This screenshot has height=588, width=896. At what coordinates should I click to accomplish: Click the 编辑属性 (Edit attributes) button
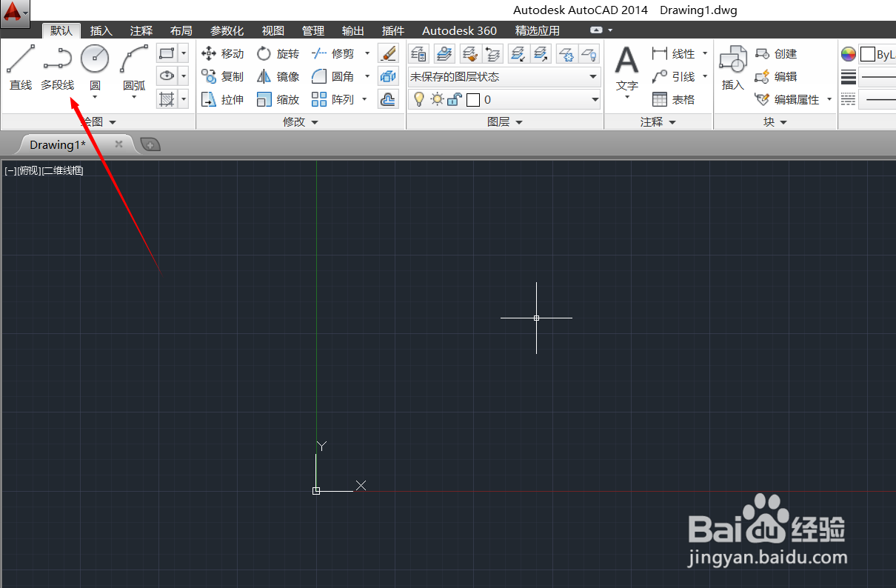pos(786,99)
